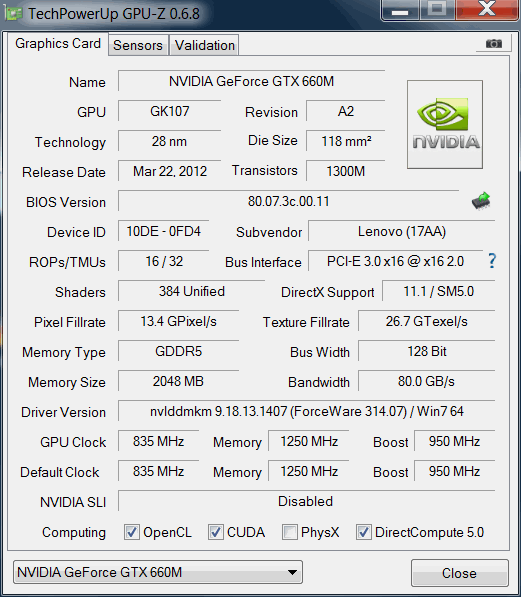Select the Graphics Card tab
The height and width of the screenshot is (597, 521).
click(x=58, y=43)
